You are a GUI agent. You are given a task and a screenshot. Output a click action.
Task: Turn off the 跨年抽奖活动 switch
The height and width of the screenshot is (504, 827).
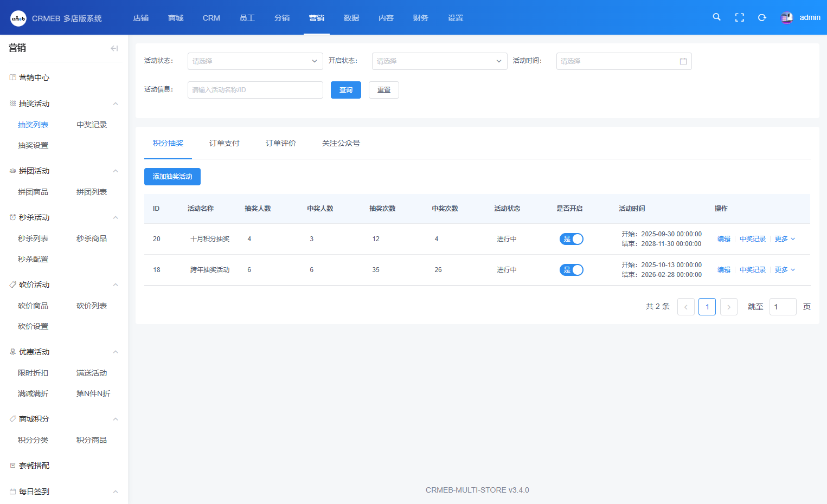pos(571,270)
